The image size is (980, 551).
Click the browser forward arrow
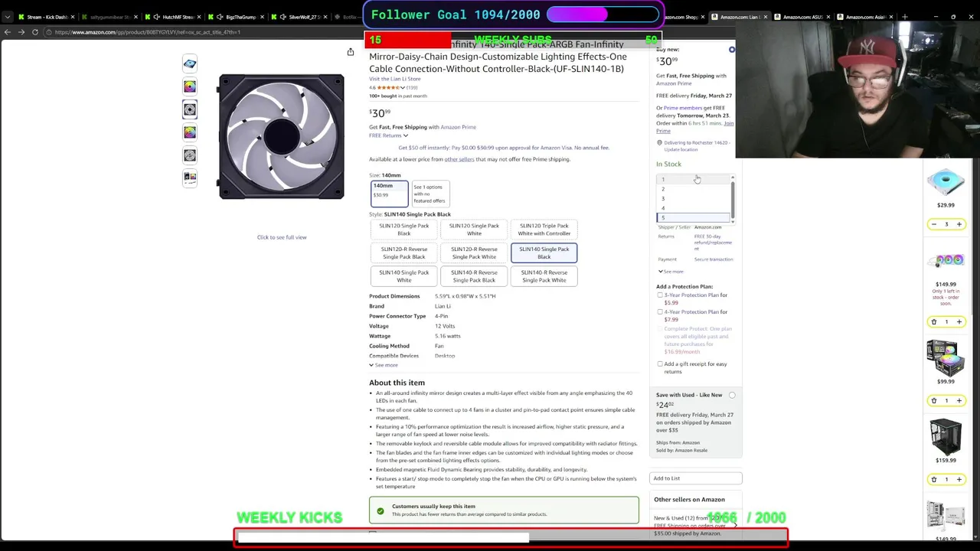(x=21, y=32)
